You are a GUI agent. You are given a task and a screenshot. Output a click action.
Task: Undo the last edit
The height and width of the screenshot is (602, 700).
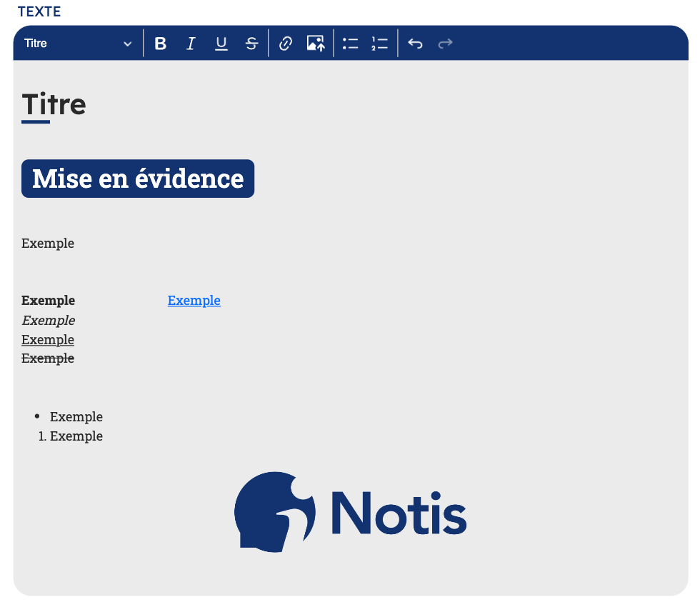pyautogui.click(x=415, y=44)
